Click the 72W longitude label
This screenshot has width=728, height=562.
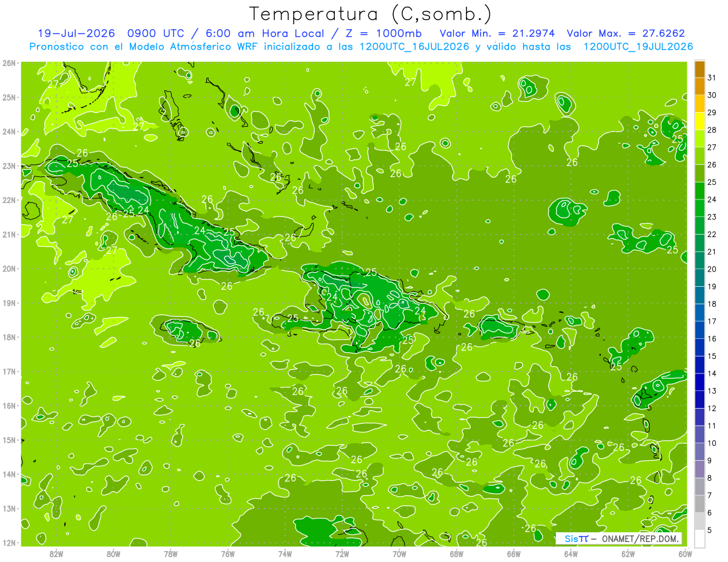pyautogui.click(x=342, y=553)
